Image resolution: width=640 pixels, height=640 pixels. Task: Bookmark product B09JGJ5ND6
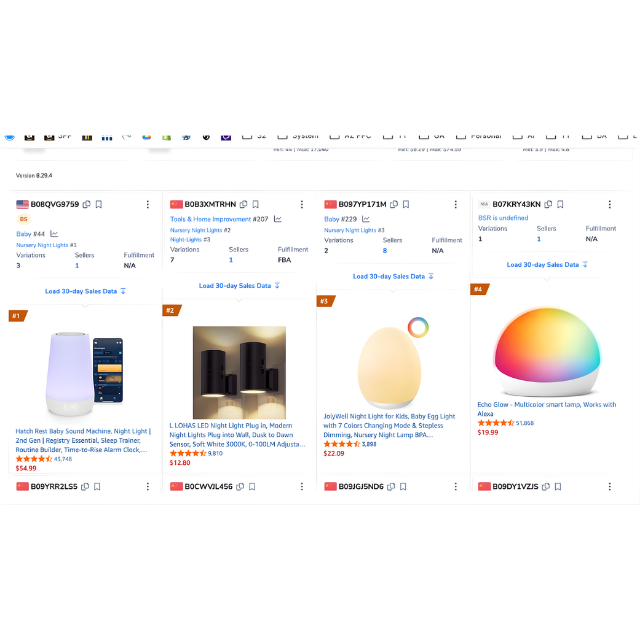(x=403, y=487)
